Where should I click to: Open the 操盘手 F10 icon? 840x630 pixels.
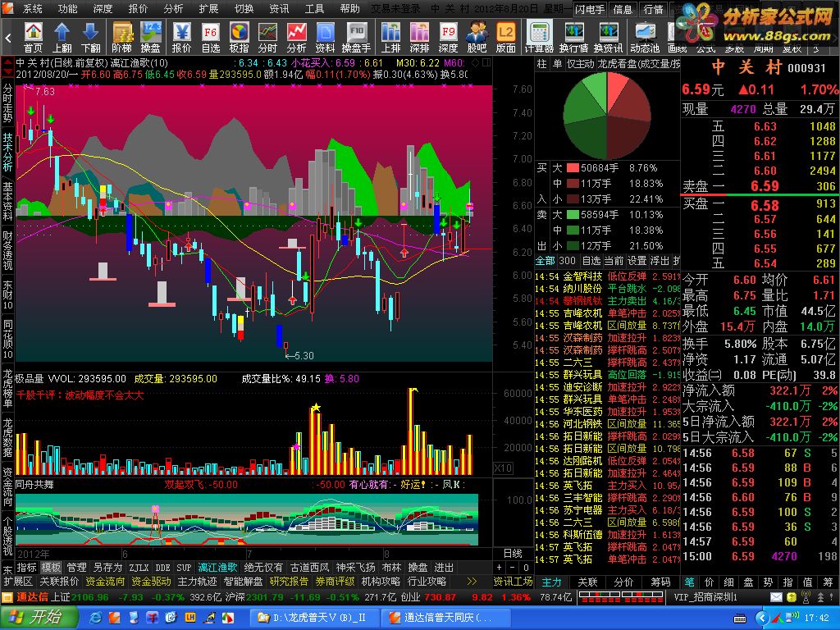pos(356,37)
